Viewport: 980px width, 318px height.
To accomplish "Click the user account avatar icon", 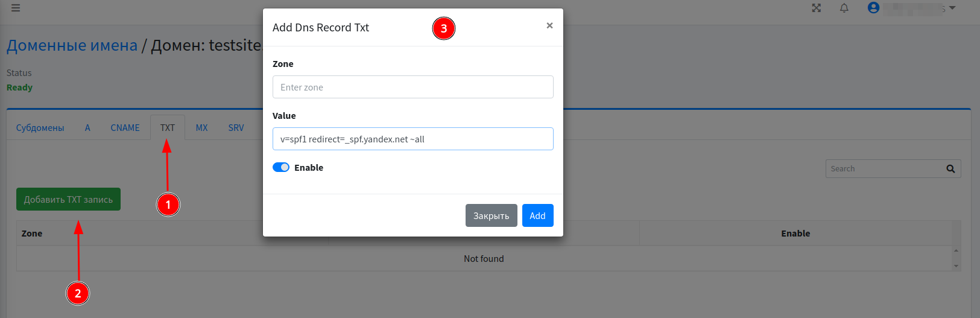I will tap(873, 8).
